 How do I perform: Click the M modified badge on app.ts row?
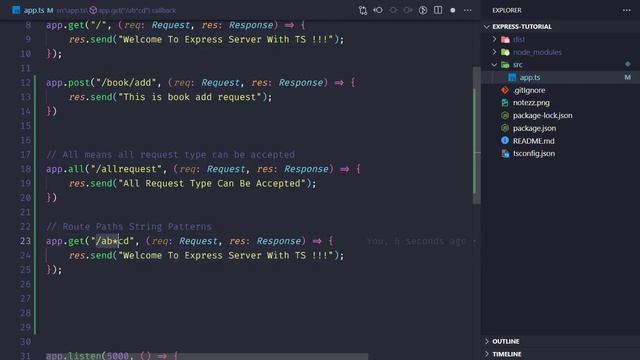click(627, 77)
